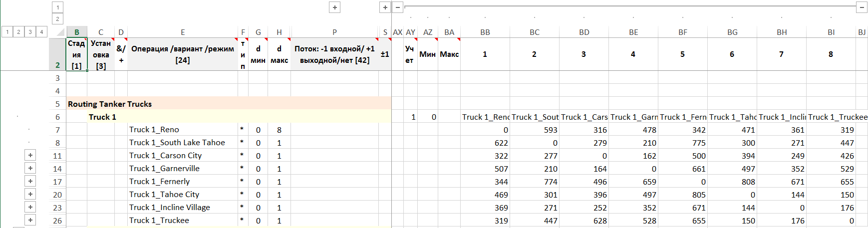Screen dimensions: 868x228
Task: Switch to row outline level 3
Action: click(30, 32)
